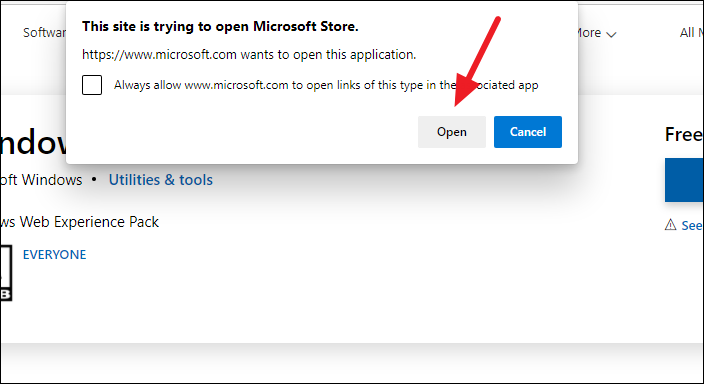
Task: Follow the Utilities & tools category link
Action: (x=161, y=180)
